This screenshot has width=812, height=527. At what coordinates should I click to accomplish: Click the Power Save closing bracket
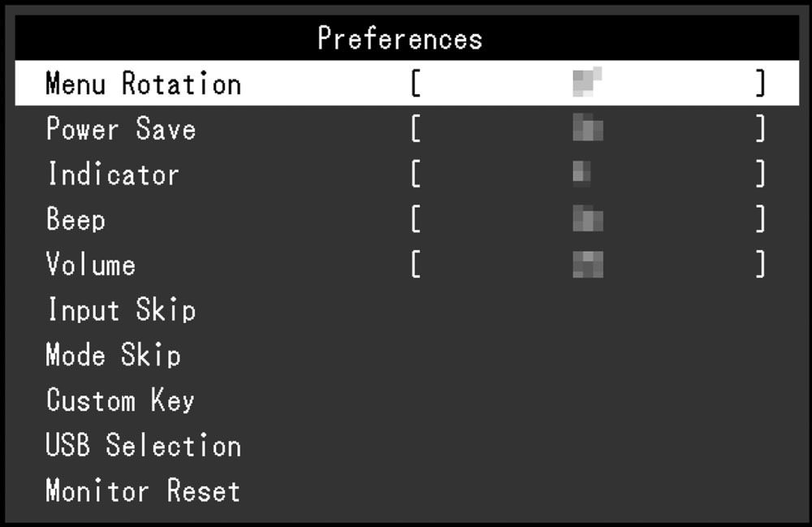click(x=760, y=129)
